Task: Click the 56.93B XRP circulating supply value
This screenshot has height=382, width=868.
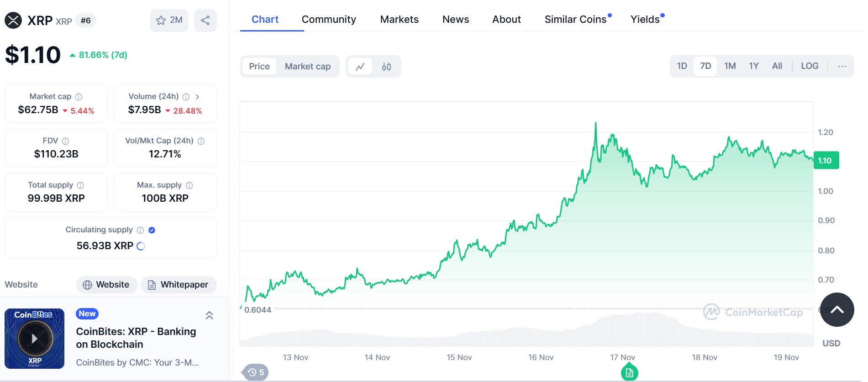Action: point(105,246)
